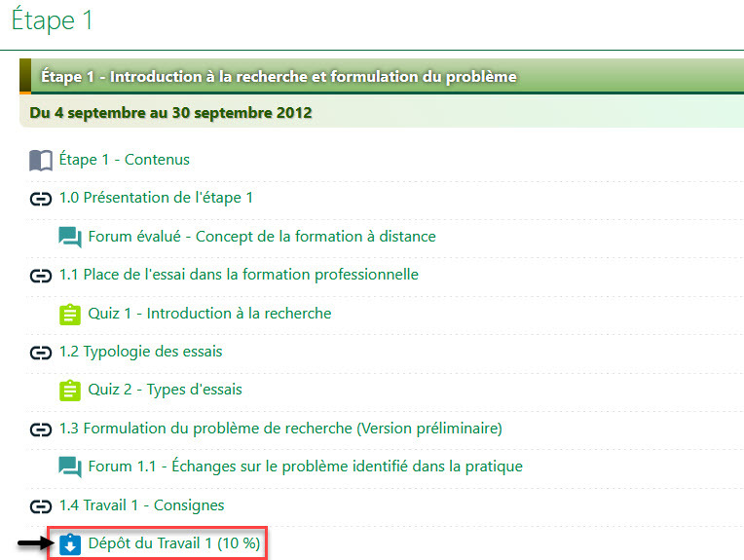Select the green Étape 1 section header bar
744x560 pixels.
click(380, 76)
